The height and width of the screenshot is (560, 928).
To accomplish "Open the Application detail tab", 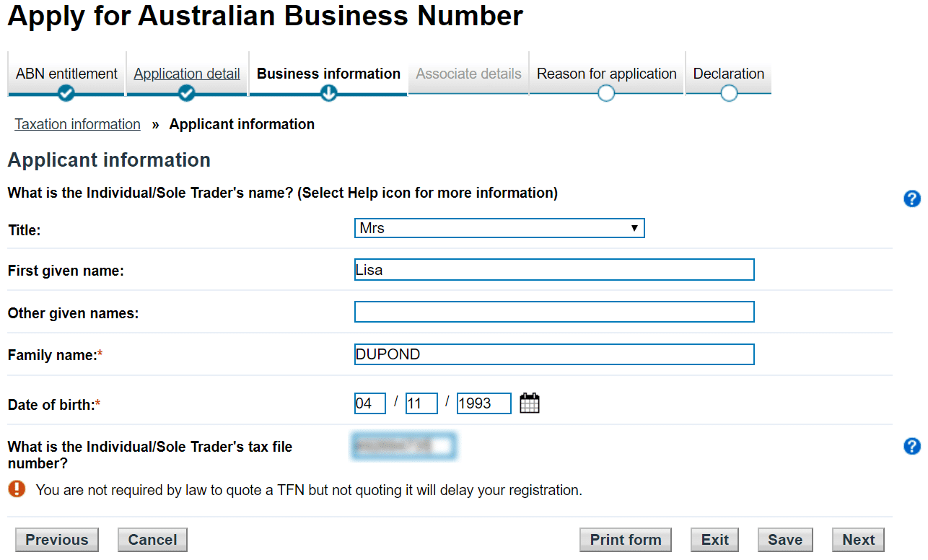I will [187, 74].
